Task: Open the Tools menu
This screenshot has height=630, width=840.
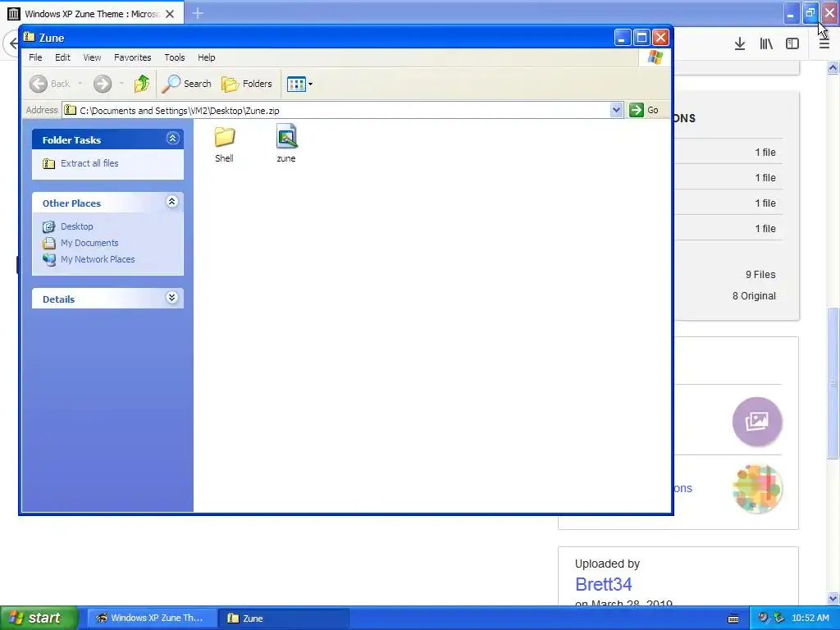Action: [175, 57]
